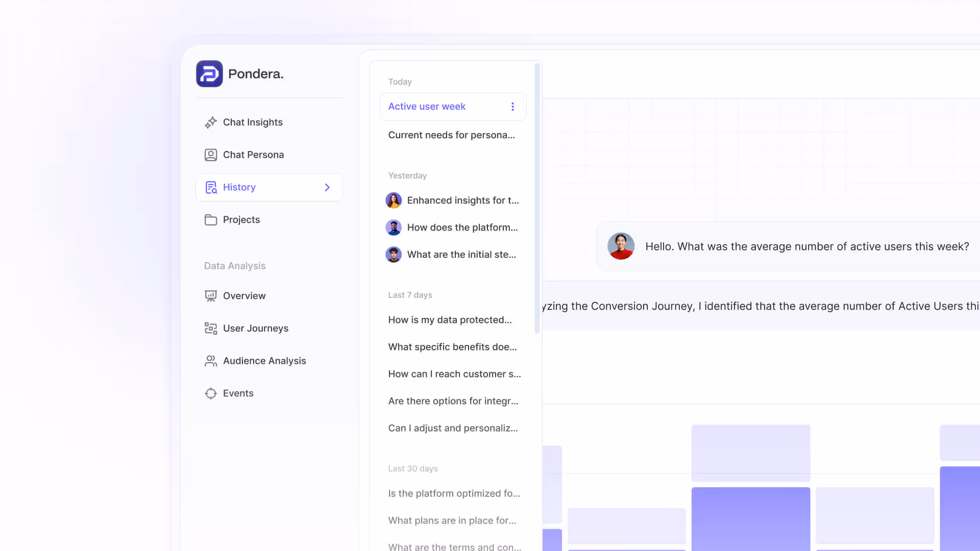Viewport: 980px width, 551px height.
Task: Select the How is my data protected chat
Action: (x=450, y=319)
